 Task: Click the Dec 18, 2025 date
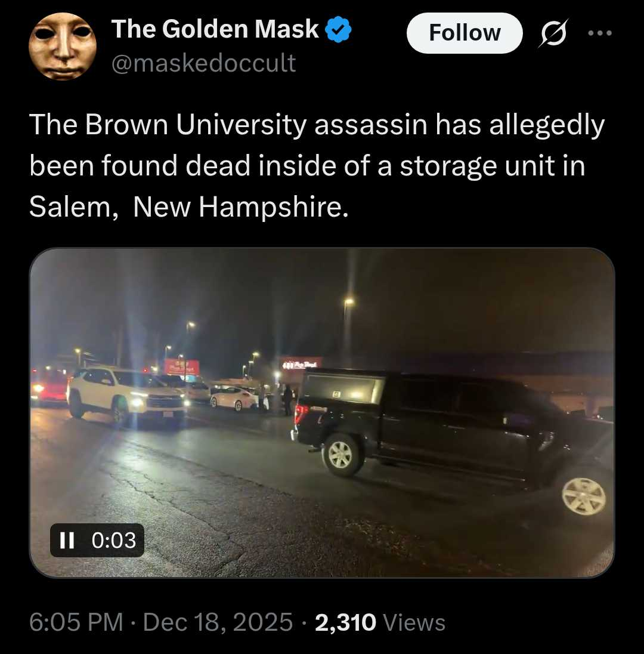pos(218,622)
